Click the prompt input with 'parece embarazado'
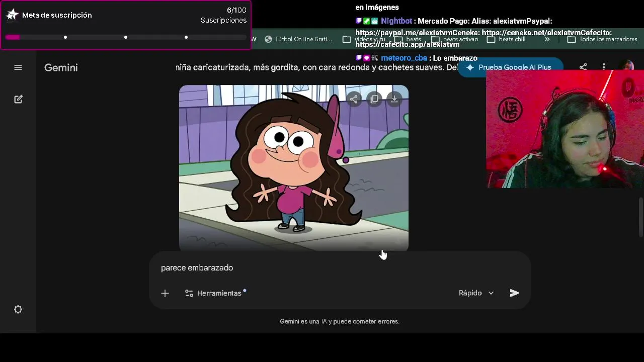The width and height of the screenshot is (644, 362). point(340,268)
